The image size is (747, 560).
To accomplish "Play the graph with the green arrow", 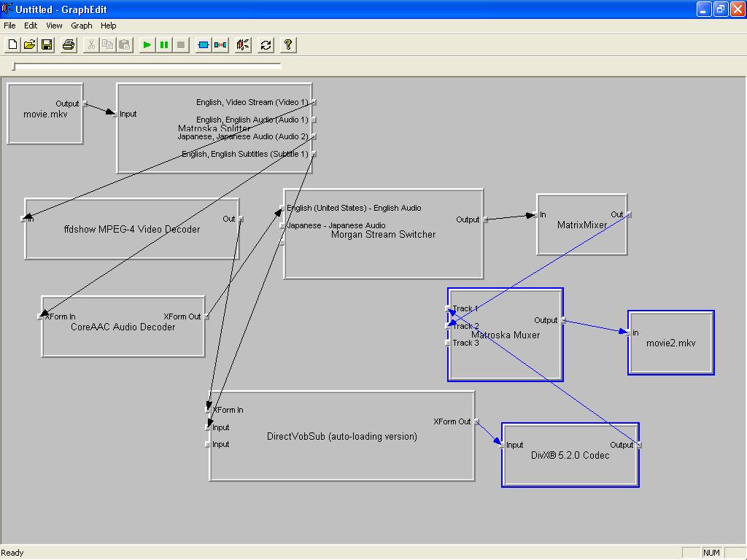I will [x=147, y=44].
